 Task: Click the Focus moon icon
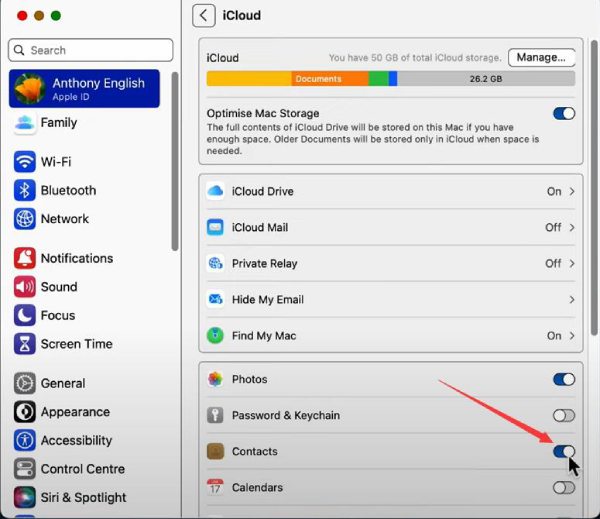pos(24,315)
